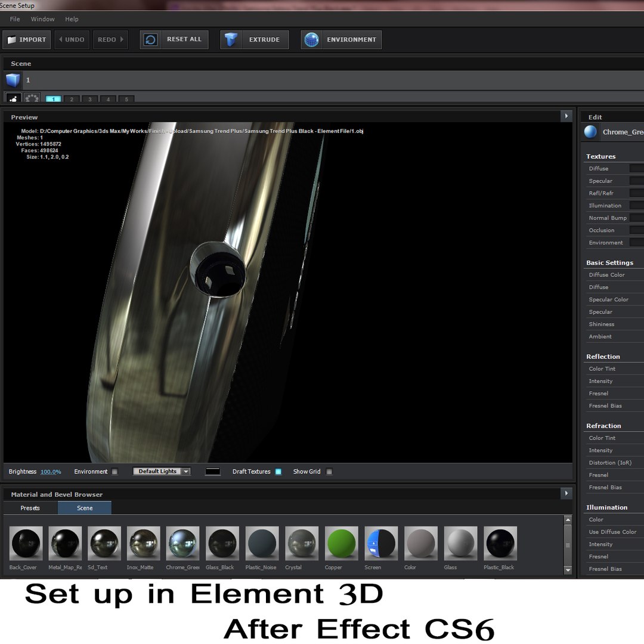Select the Crystal material sphere
This screenshot has height=644, width=644.
302,543
